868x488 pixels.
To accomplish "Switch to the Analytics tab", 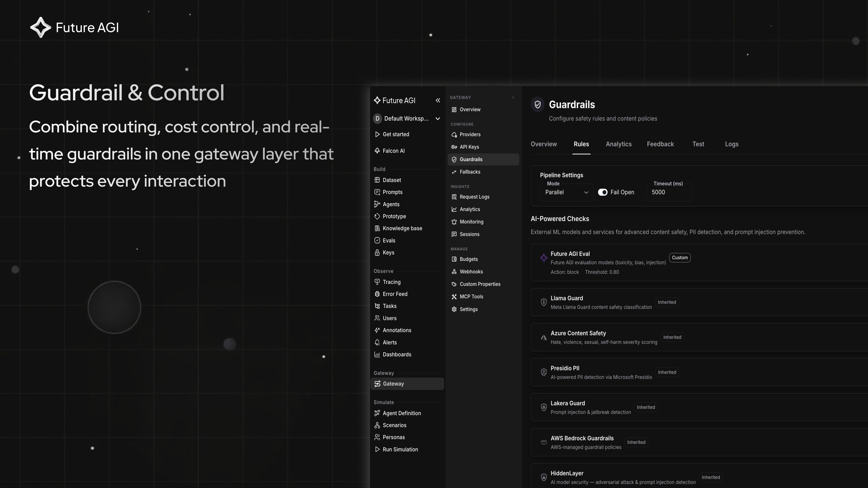I will [x=619, y=144].
